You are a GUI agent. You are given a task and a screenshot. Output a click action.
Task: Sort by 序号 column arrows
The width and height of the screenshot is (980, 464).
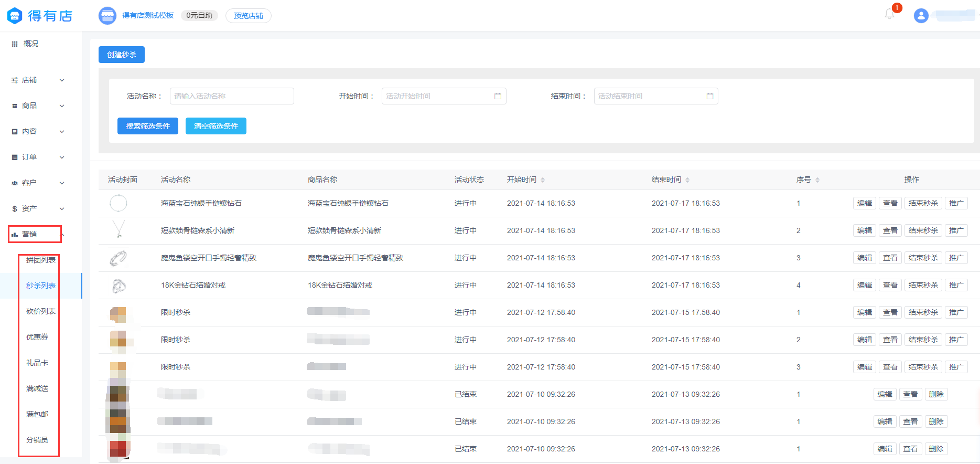[817, 180]
